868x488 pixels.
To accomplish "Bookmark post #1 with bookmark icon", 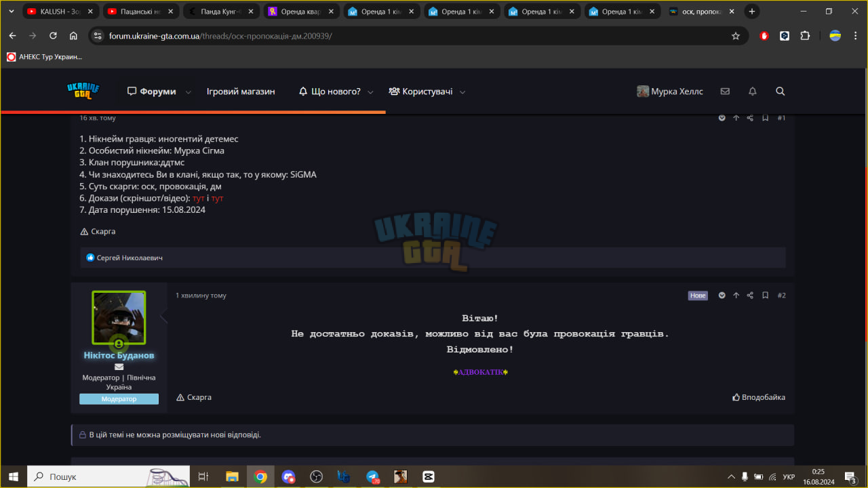I will 765,118.
